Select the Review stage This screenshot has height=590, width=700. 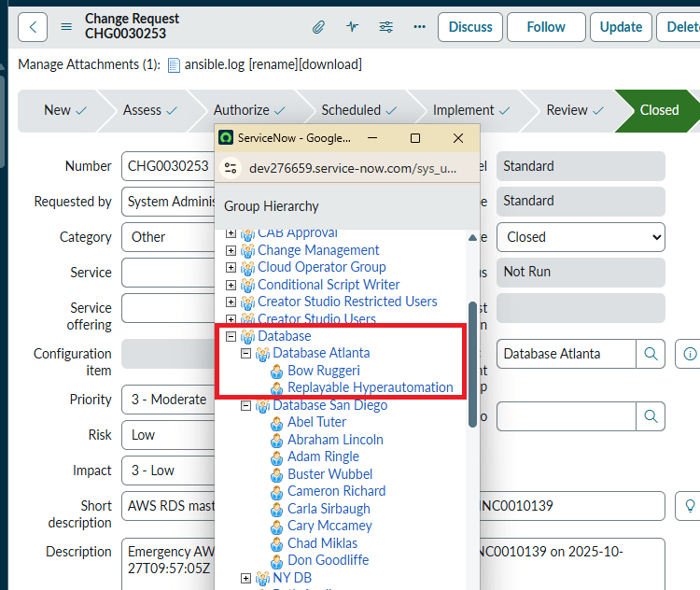click(575, 110)
